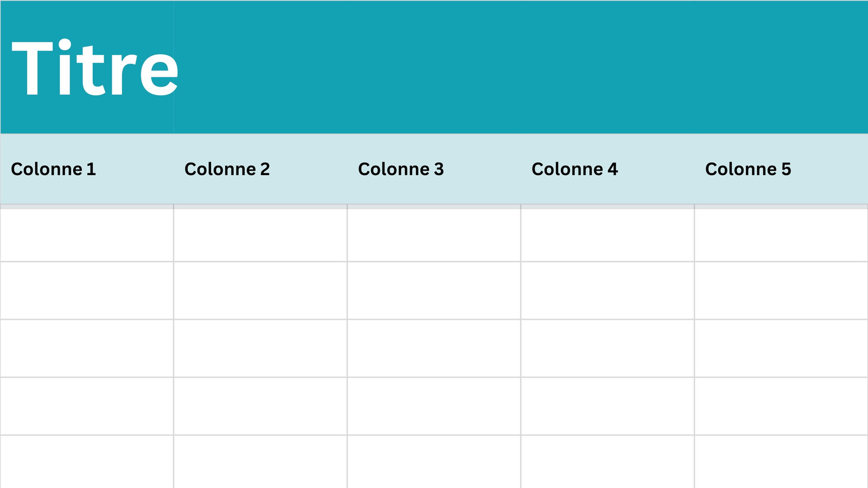
Task: Select the Colonne 1 header cell
Action: click(87, 169)
